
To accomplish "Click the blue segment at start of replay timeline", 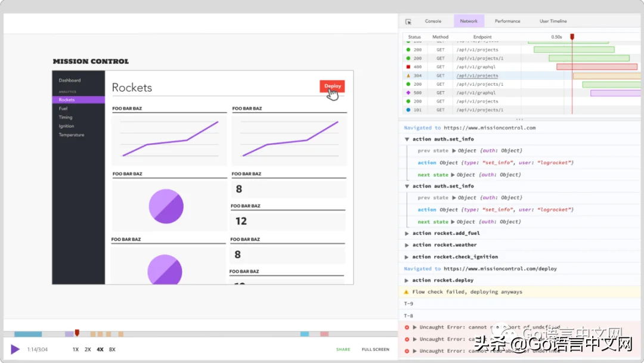I will tap(28, 334).
